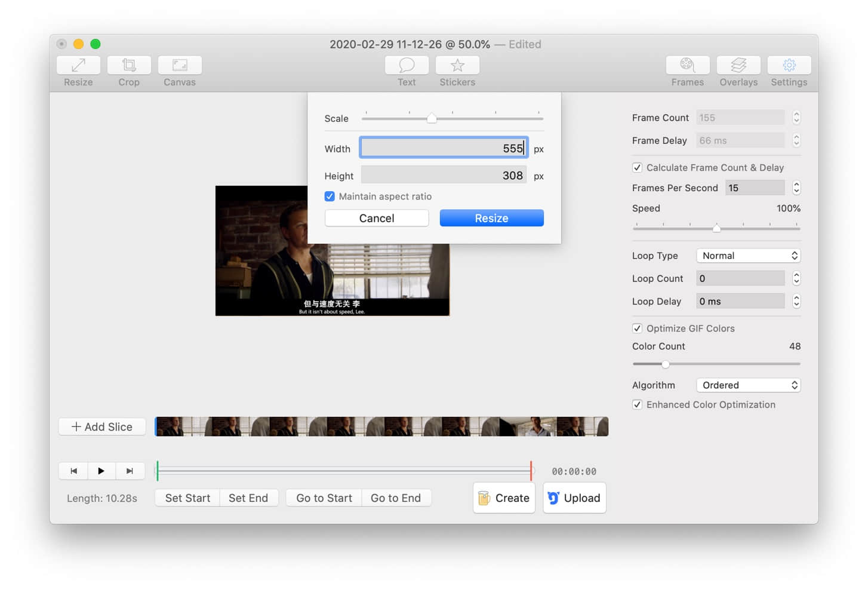Jump to previous frame button
The image size is (868, 589).
pos(73,471)
